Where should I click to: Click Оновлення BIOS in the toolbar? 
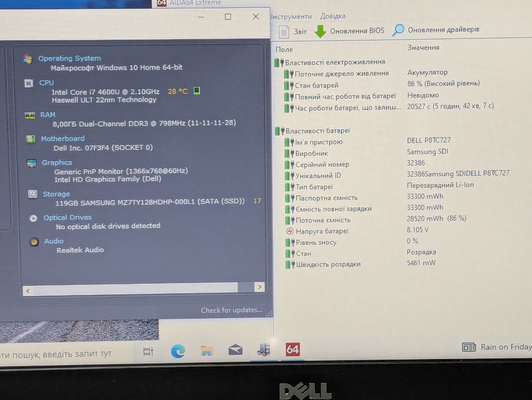click(350, 31)
